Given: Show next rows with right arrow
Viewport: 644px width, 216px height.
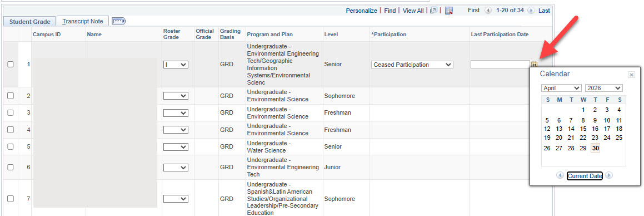Looking at the screenshot, I should click(x=531, y=11).
